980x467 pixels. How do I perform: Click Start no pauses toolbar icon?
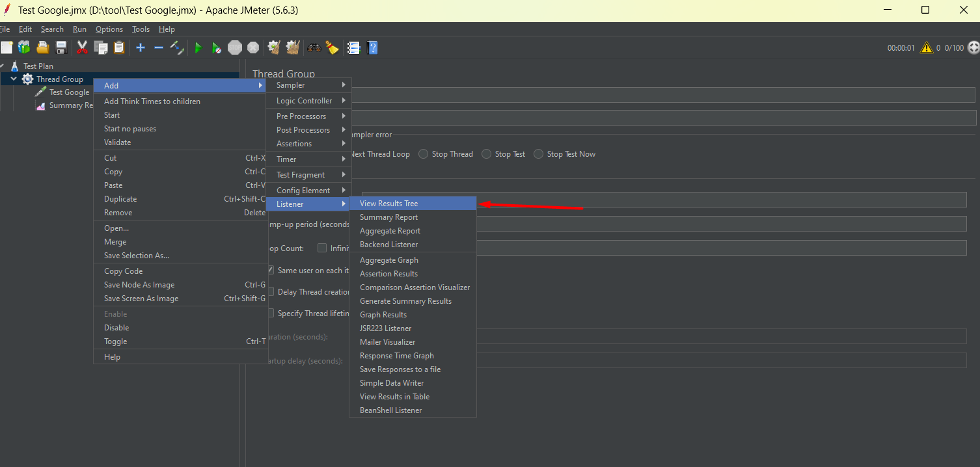[217, 47]
